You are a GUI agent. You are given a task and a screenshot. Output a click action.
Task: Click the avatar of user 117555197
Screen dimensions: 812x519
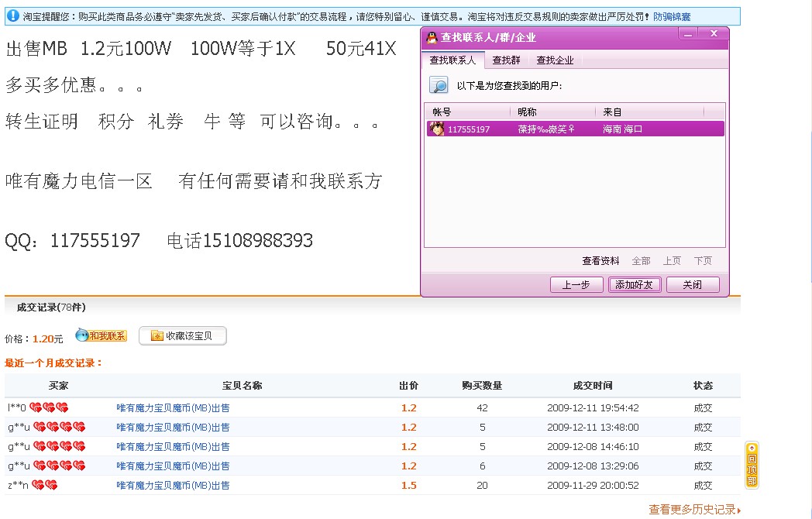438,129
